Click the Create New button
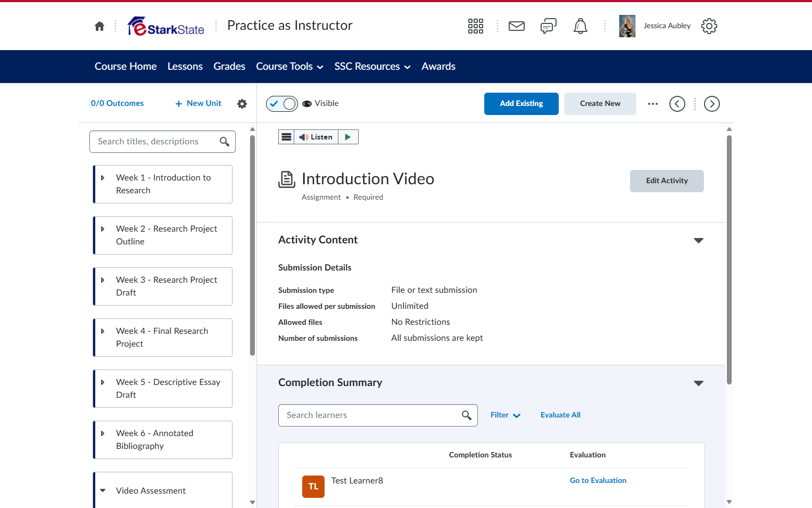 tap(600, 104)
